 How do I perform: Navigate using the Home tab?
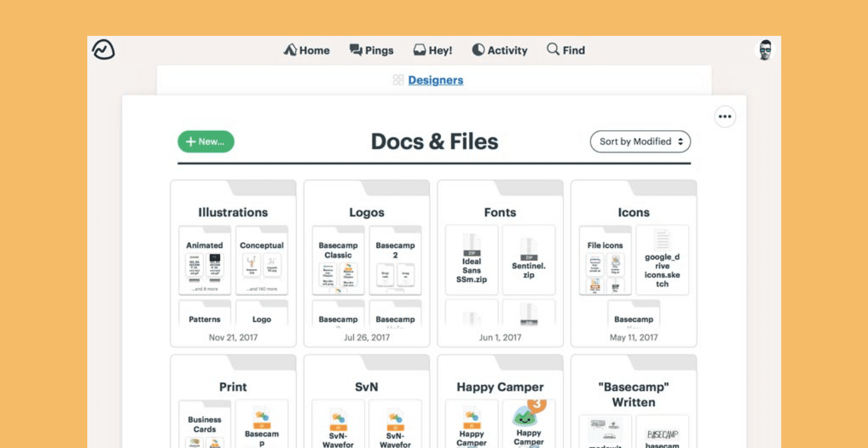coord(307,50)
